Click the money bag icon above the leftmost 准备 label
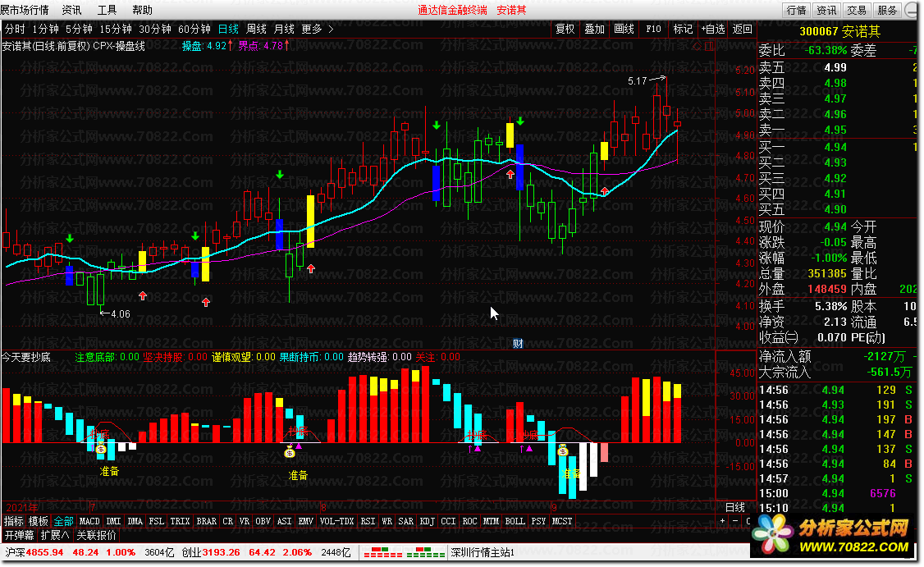The width and height of the screenshot is (924, 567). click(102, 450)
